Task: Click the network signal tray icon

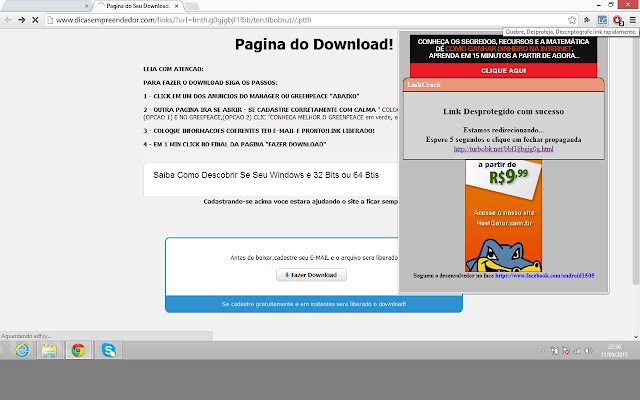Action: click(577, 351)
